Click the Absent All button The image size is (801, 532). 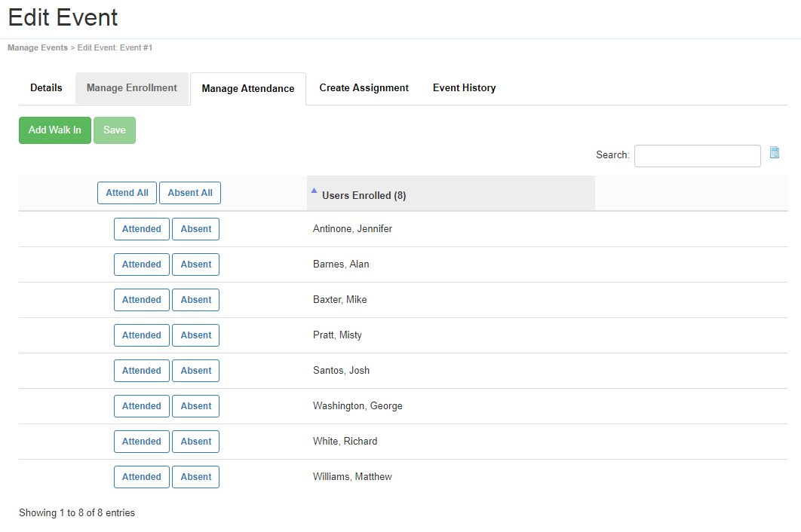pyautogui.click(x=190, y=193)
